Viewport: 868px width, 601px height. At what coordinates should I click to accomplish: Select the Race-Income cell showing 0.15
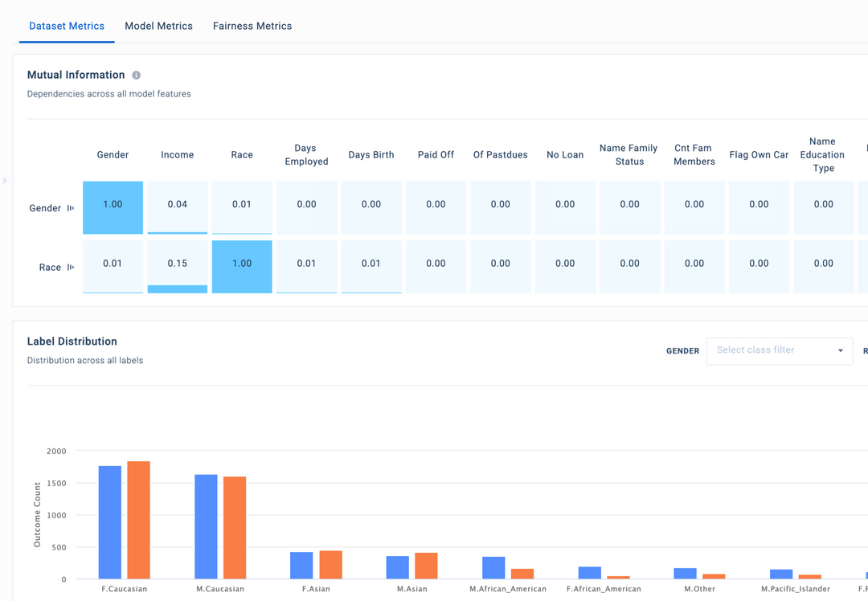point(177,266)
